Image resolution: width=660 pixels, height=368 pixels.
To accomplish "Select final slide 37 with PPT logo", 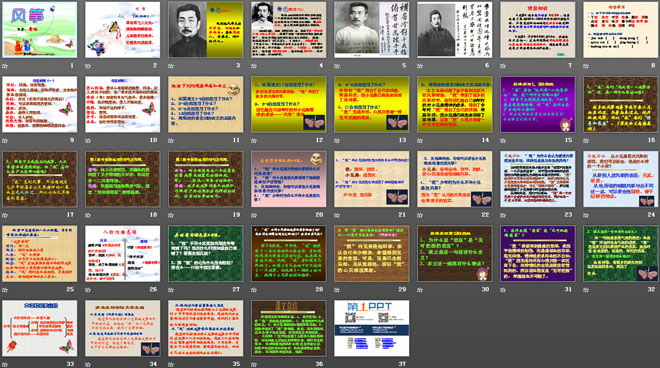I will coord(372,328).
